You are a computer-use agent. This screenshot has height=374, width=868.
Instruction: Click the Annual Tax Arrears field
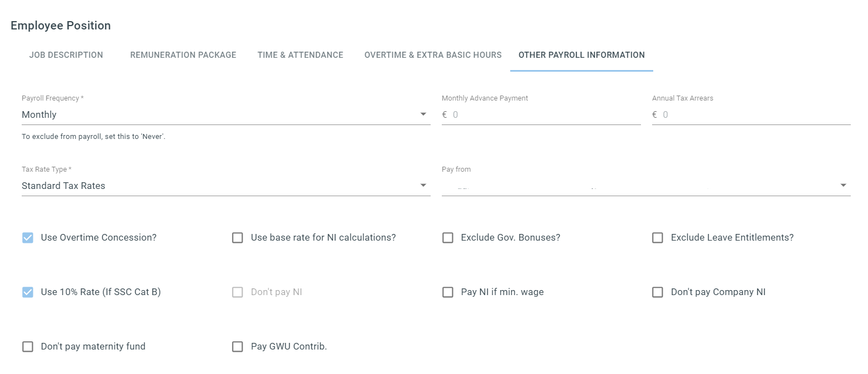pyautogui.click(x=751, y=114)
